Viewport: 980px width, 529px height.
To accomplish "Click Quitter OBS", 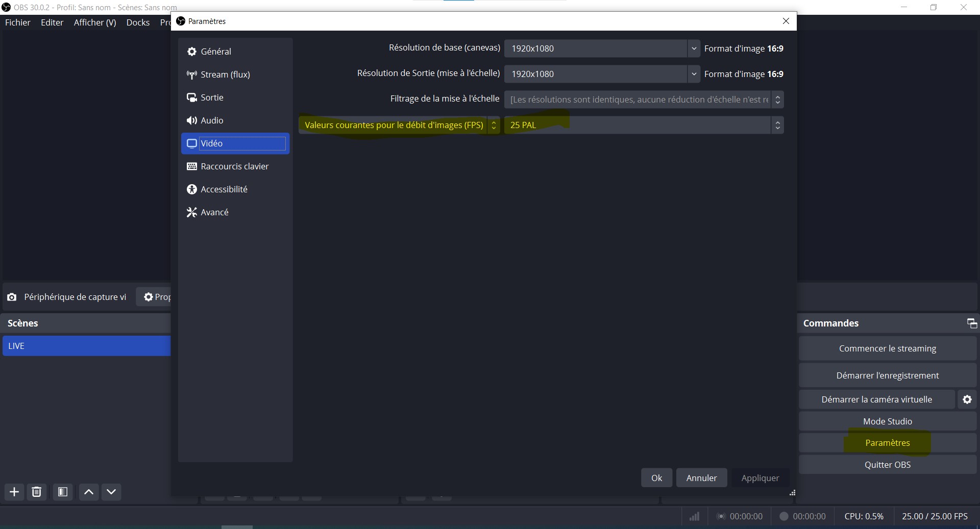I will 888,465.
